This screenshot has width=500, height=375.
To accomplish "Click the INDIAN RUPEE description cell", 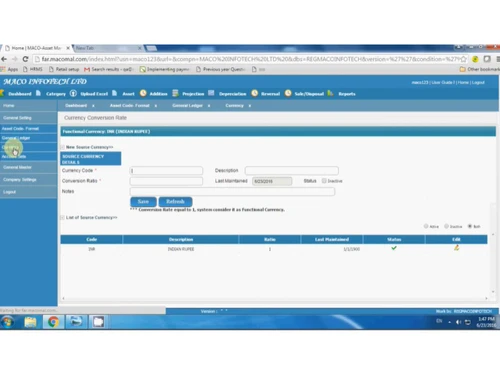I will [181, 249].
